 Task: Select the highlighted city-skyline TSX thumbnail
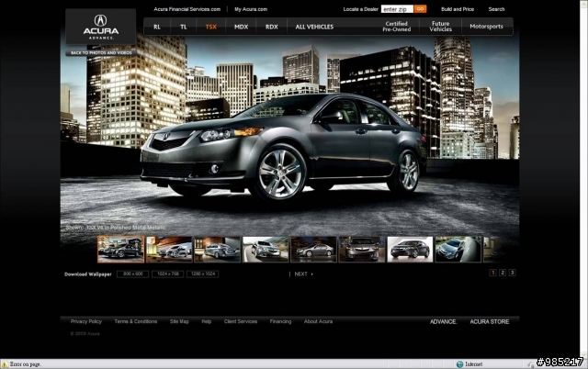tap(120, 249)
